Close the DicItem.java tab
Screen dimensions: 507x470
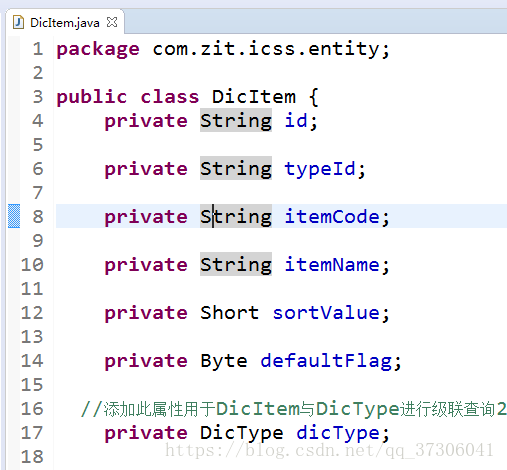pyautogui.click(x=112, y=22)
